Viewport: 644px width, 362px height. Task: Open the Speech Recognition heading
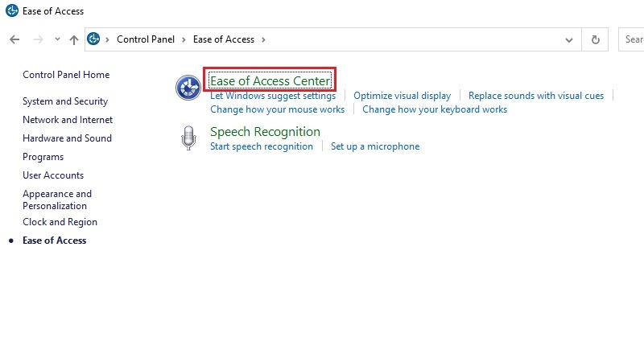click(265, 132)
